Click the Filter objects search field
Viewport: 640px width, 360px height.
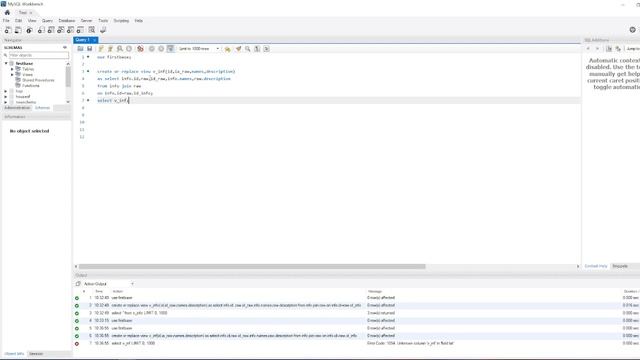[x=38, y=55]
